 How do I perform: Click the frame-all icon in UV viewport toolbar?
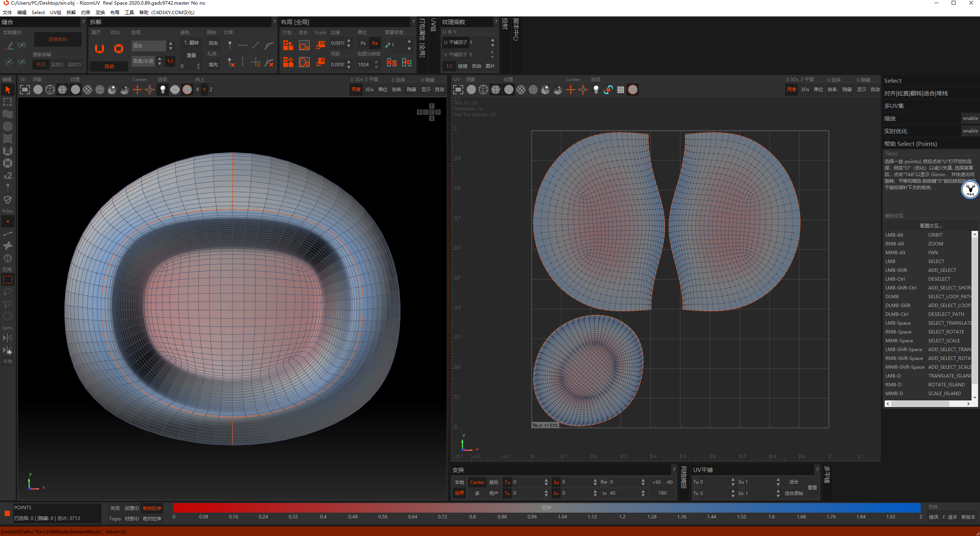pyautogui.click(x=458, y=90)
